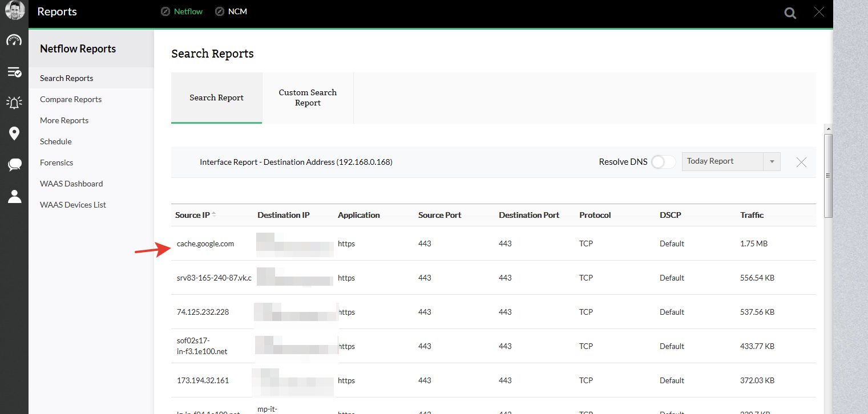The height and width of the screenshot is (414, 868).
Task: Click traffic value 372.03 KB
Action: click(757, 380)
